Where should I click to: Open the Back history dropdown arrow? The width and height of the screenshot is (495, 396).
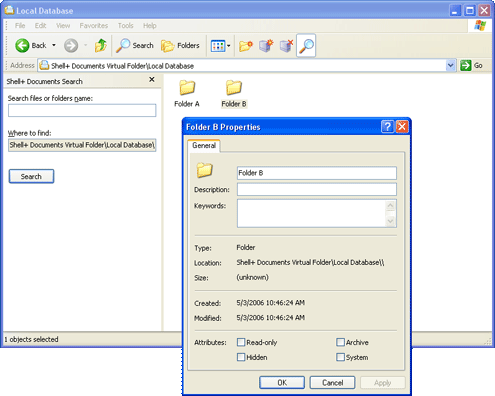pos(54,45)
